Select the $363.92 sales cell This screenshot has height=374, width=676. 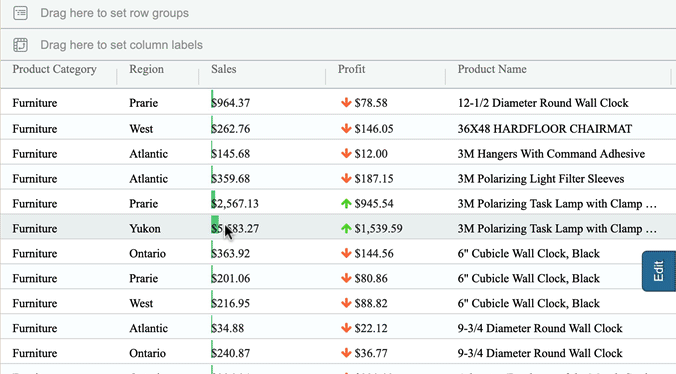(230, 254)
